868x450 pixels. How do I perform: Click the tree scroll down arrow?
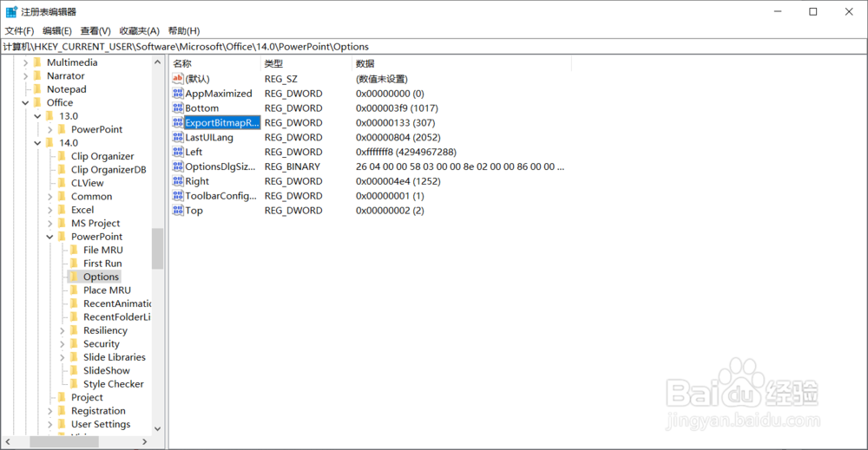click(158, 428)
